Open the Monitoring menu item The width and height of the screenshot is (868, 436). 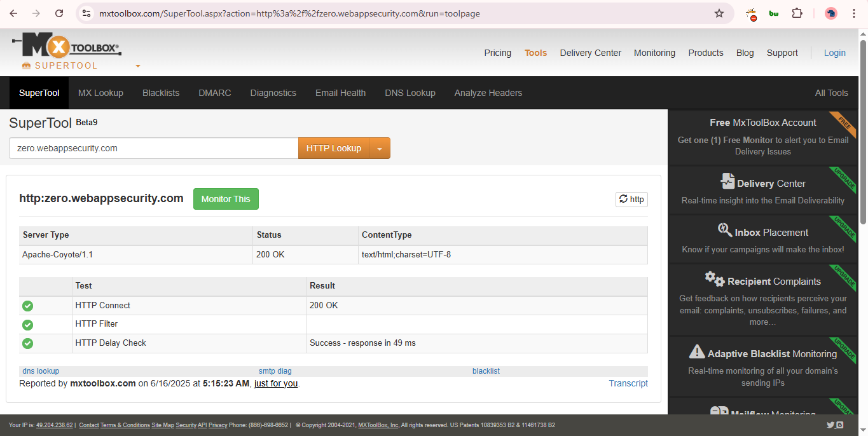click(654, 53)
